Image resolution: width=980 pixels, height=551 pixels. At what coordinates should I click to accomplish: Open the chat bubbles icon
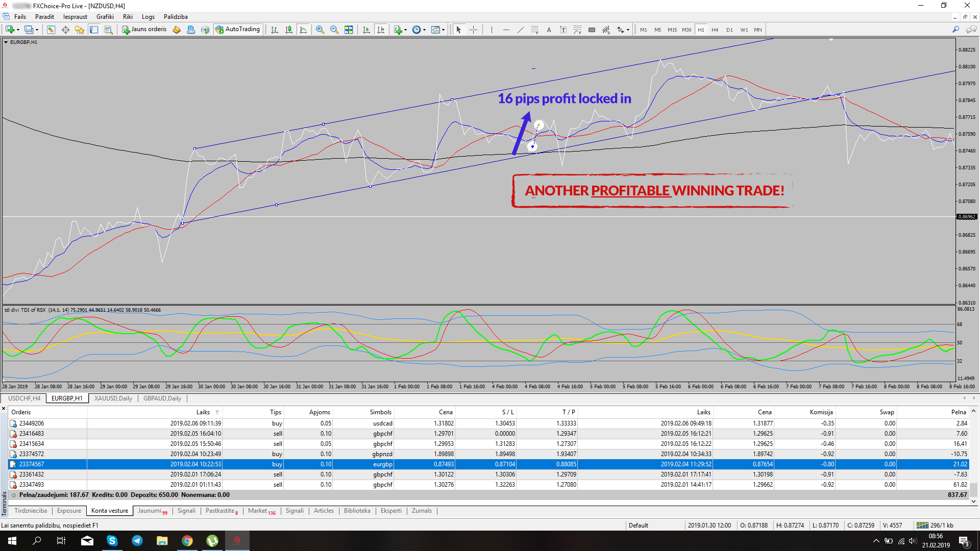[x=971, y=30]
